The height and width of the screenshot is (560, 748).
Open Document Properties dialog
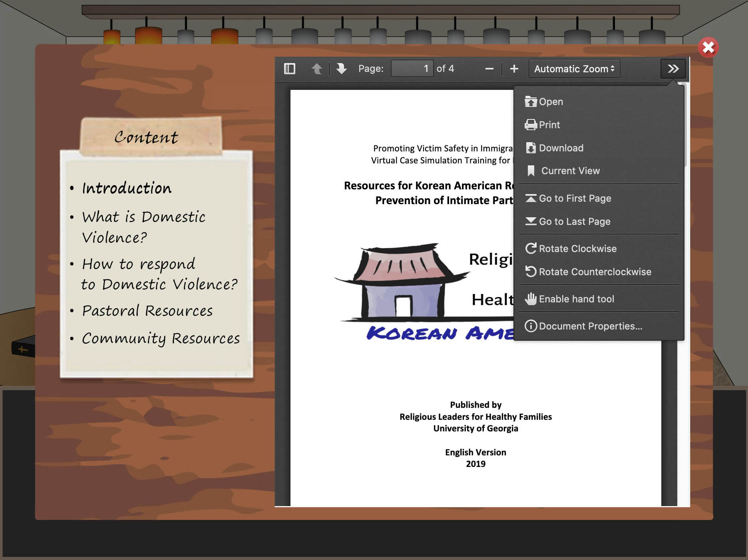[x=590, y=326]
